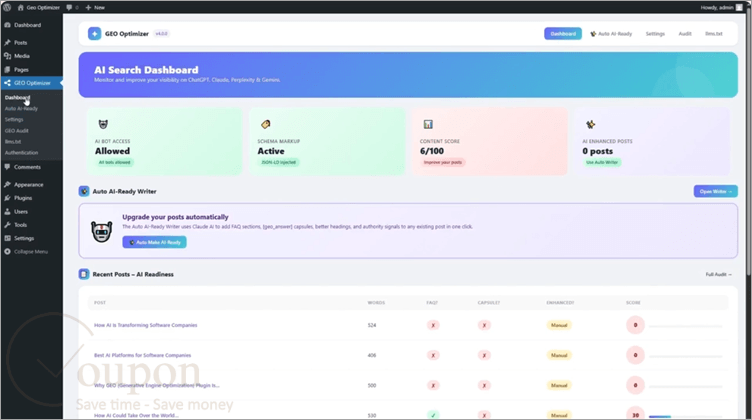Screen dimensions: 752x420
Task: Open the comments bubble in admin bar
Action: coord(72,7)
